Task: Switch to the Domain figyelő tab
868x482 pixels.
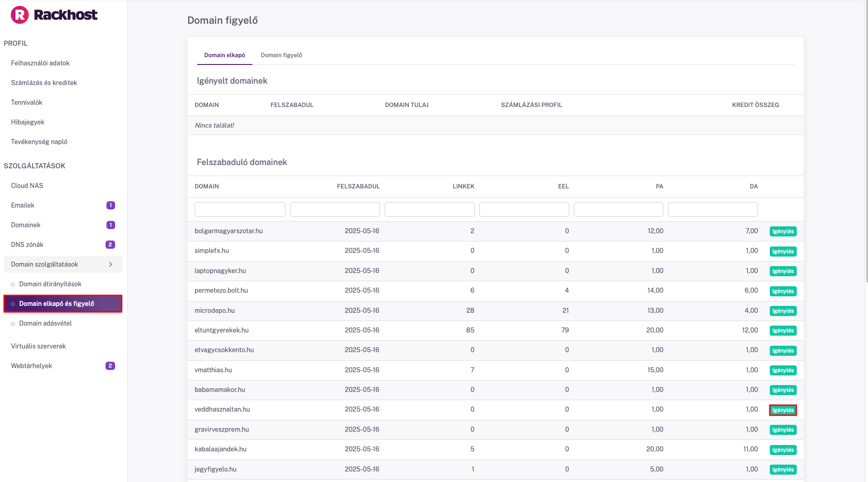Action: pyautogui.click(x=281, y=55)
